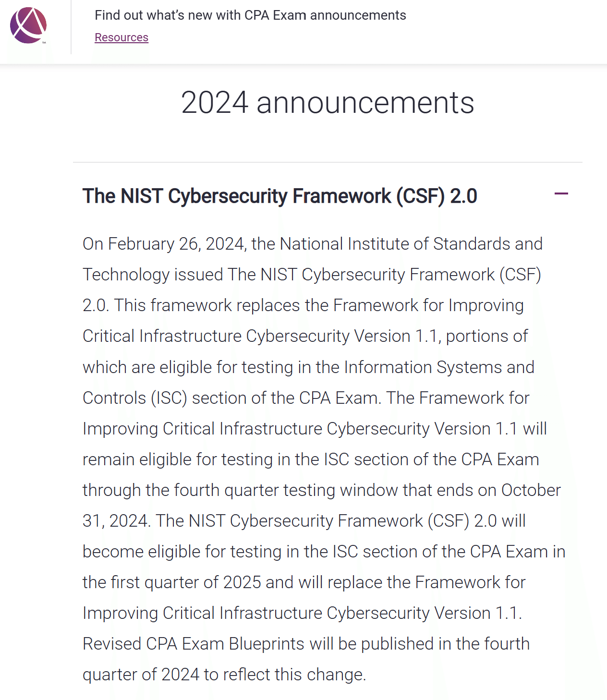607x700 pixels.
Task: Click the NIST Cybersecurity Framework (CSF) 2.0 heading
Action: click(279, 196)
